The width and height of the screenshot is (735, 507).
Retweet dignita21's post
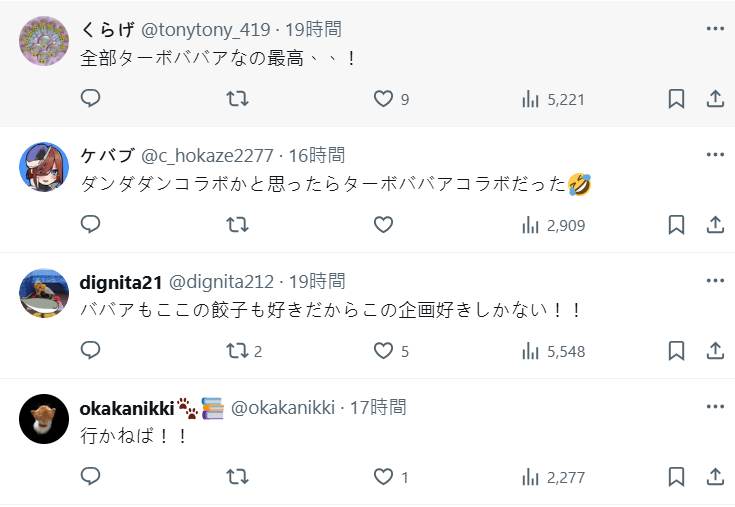point(237,351)
